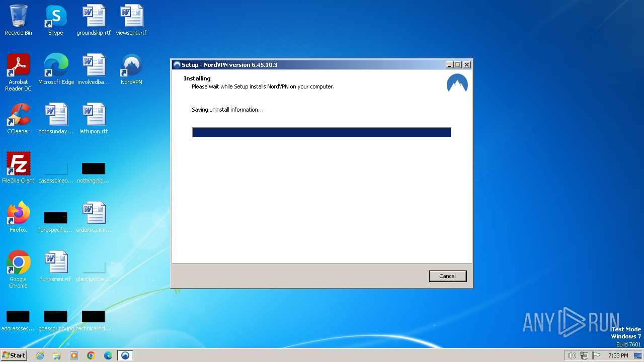This screenshot has height=362, width=644.
Task: Select groundskip.rtf on the desktop
Action: [94, 21]
